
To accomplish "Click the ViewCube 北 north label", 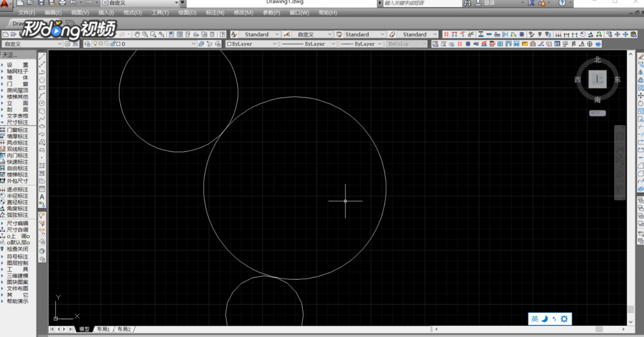I will [x=597, y=60].
